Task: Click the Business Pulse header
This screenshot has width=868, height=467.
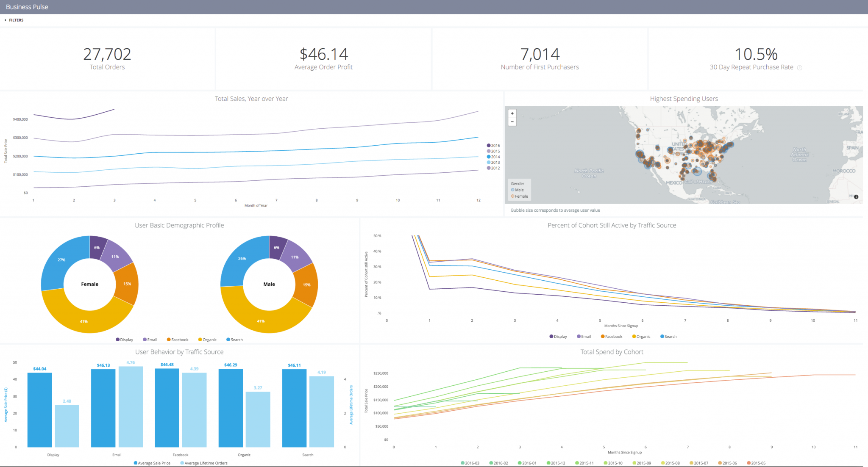Action: (x=27, y=7)
